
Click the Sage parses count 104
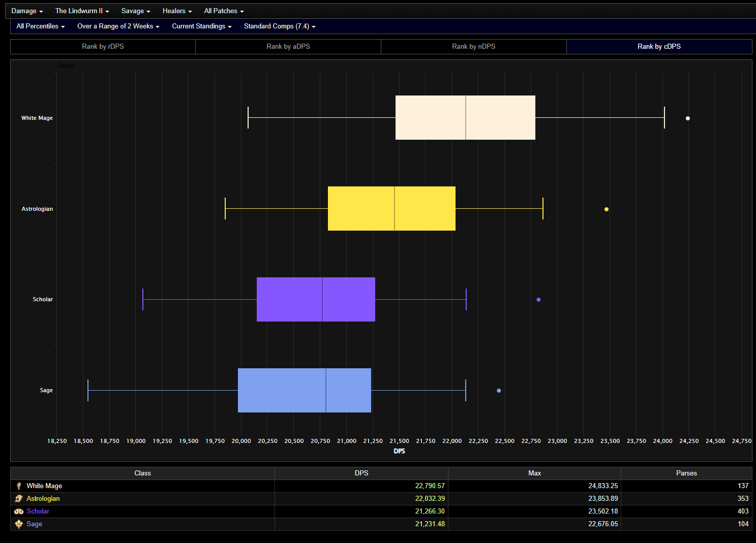coord(743,524)
